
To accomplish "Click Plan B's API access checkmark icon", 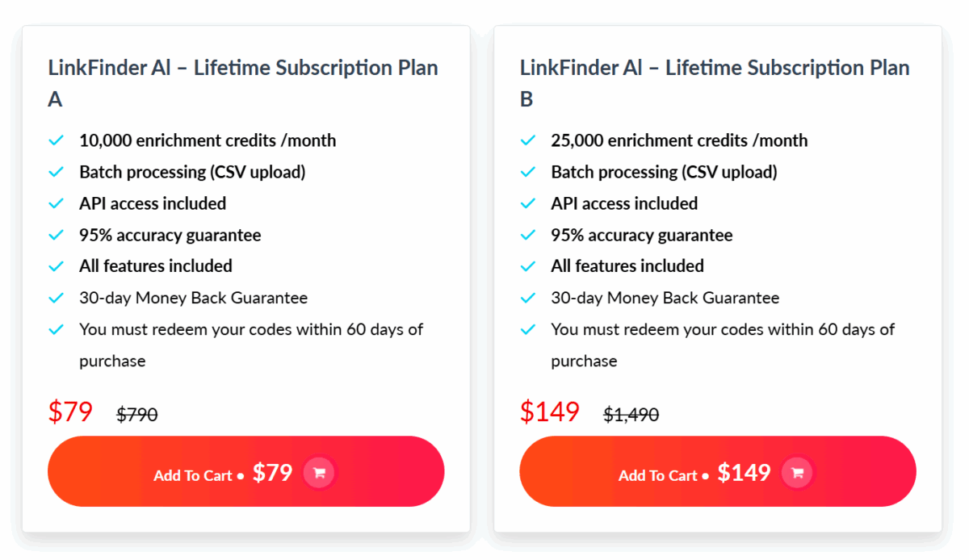I will click(x=527, y=203).
